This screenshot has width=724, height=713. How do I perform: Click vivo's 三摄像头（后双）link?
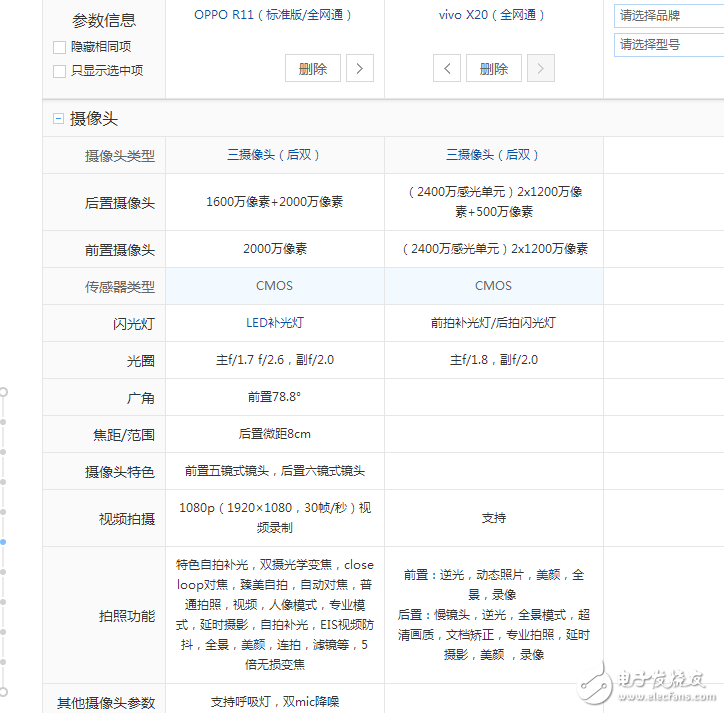(x=492, y=155)
